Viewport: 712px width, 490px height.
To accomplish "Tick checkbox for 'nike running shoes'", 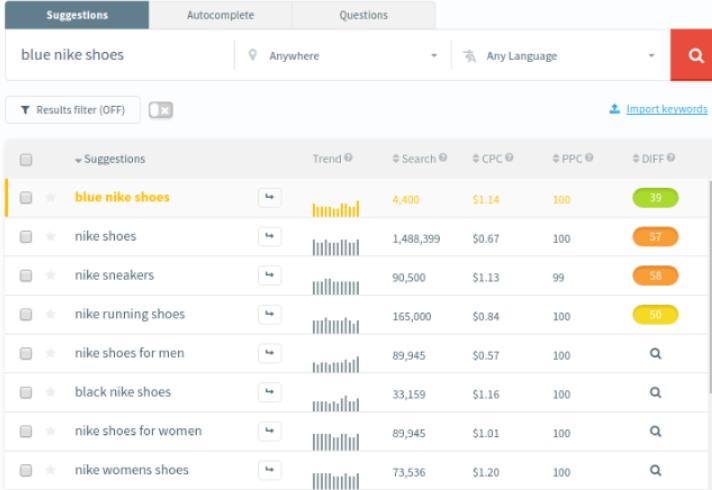I will pos(26,315).
